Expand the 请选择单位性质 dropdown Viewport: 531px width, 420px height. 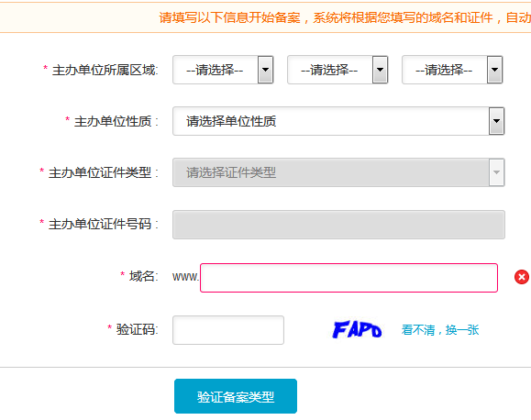(x=338, y=121)
